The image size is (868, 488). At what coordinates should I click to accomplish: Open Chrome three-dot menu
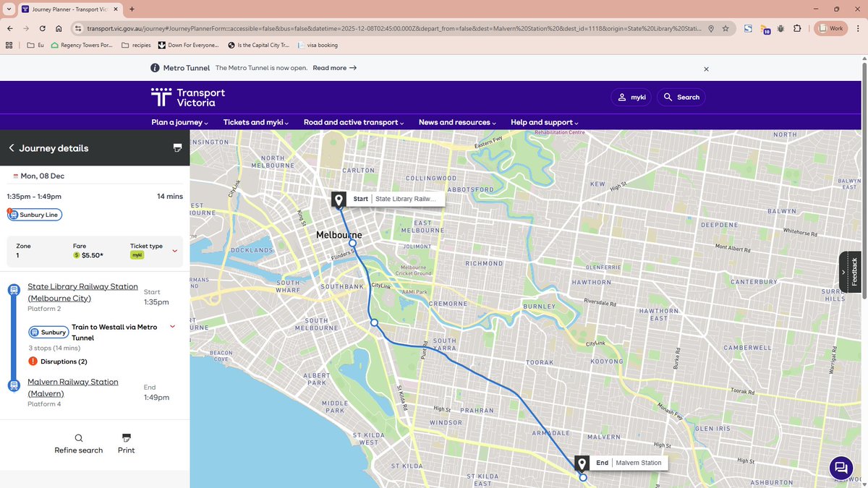[x=856, y=28]
